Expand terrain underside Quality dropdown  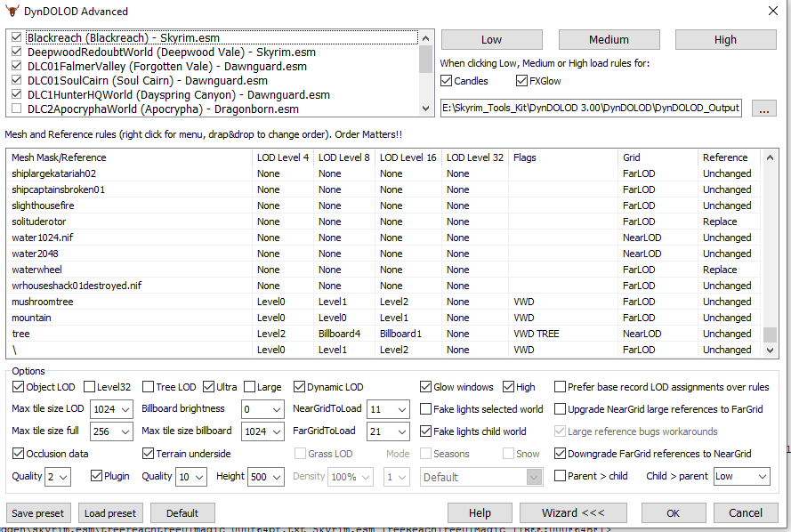point(191,477)
